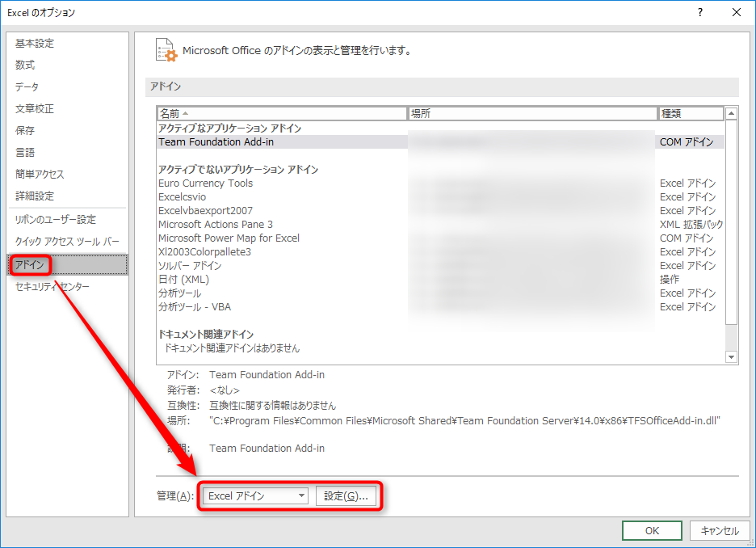The image size is (756, 548).
Task: Open 基本設定 category
Action: [x=35, y=44]
